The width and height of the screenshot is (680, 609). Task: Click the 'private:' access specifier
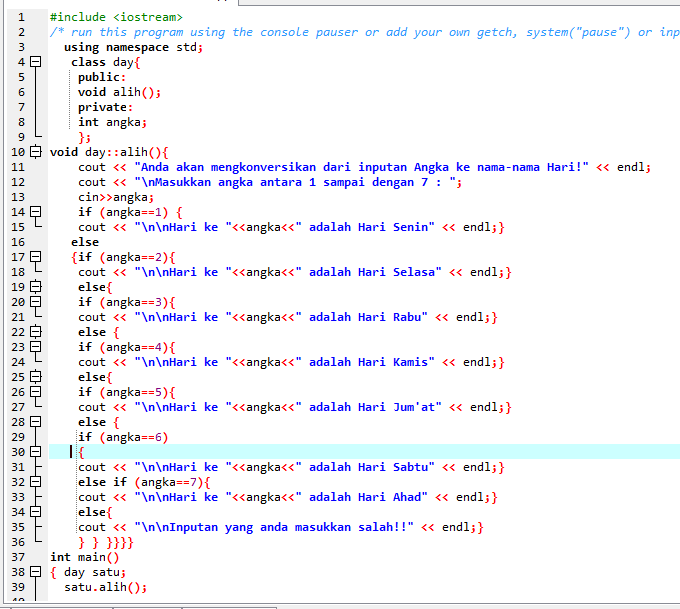[x=105, y=107]
